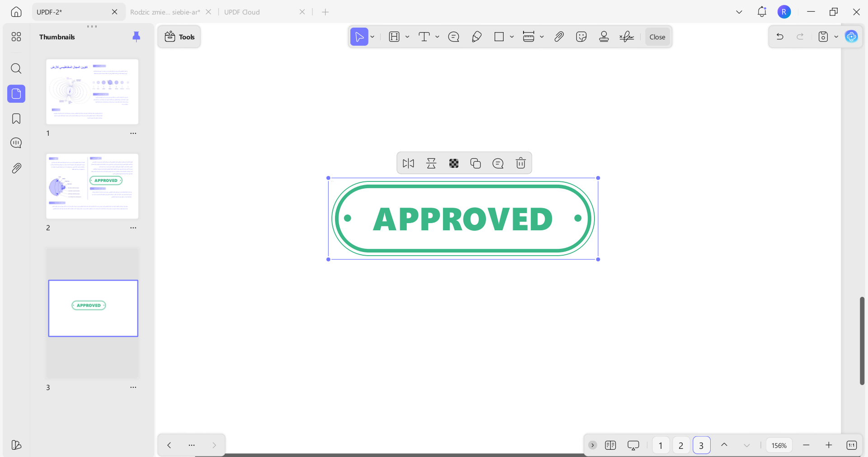Open the Tools menu

(x=179, y=37)
